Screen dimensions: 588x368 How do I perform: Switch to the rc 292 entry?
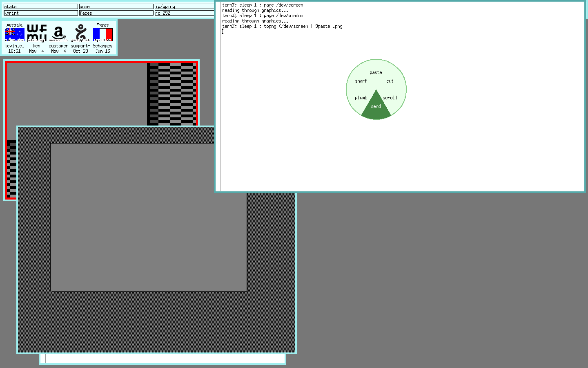point(184,13)
